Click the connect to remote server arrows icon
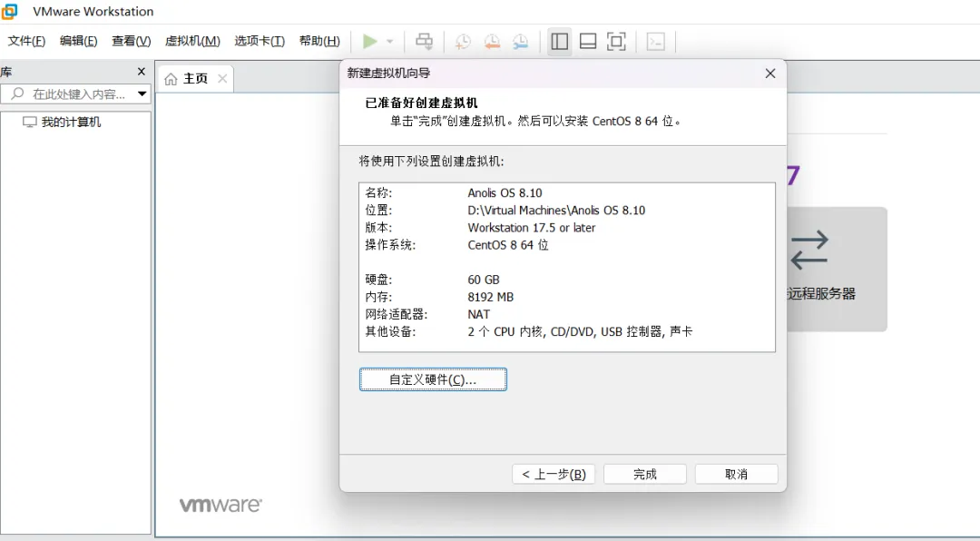This screenshot has height=541, width=980. [809, 250]
